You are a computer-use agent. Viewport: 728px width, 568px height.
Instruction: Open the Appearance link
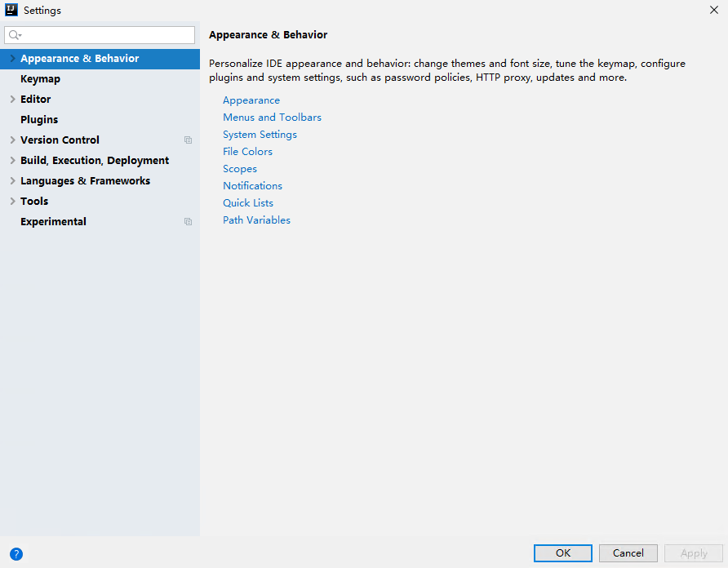pos(251,100)
